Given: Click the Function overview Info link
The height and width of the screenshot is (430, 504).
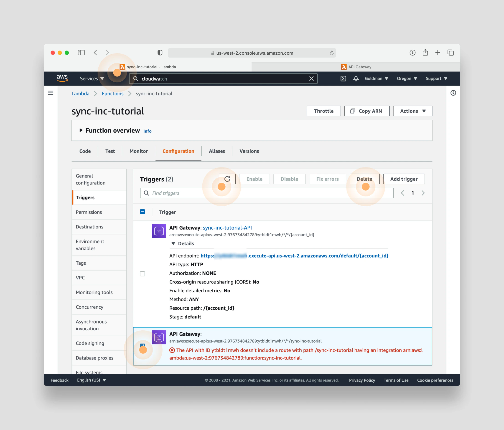Looking at the screenshot, I should pos(148,131).
